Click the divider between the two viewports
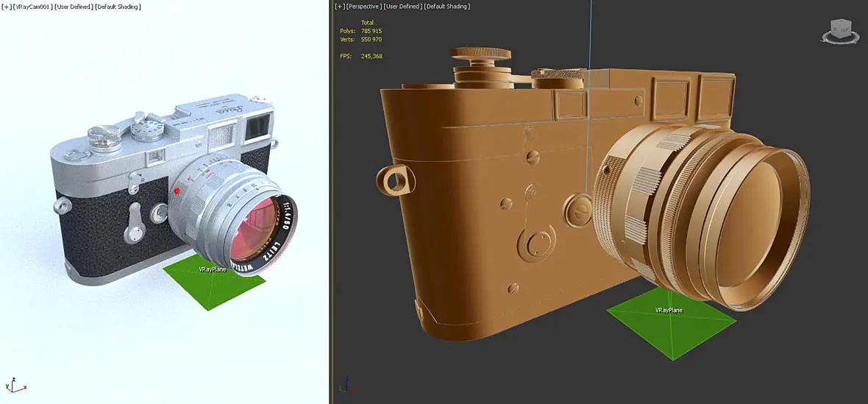 pyautogui.click(x=330, y=202)
